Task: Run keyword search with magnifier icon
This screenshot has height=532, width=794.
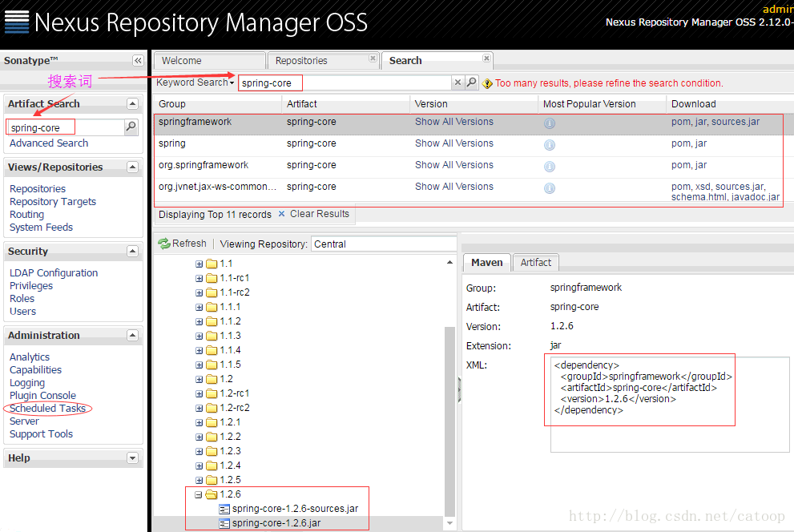Action: tap(471, 83)
